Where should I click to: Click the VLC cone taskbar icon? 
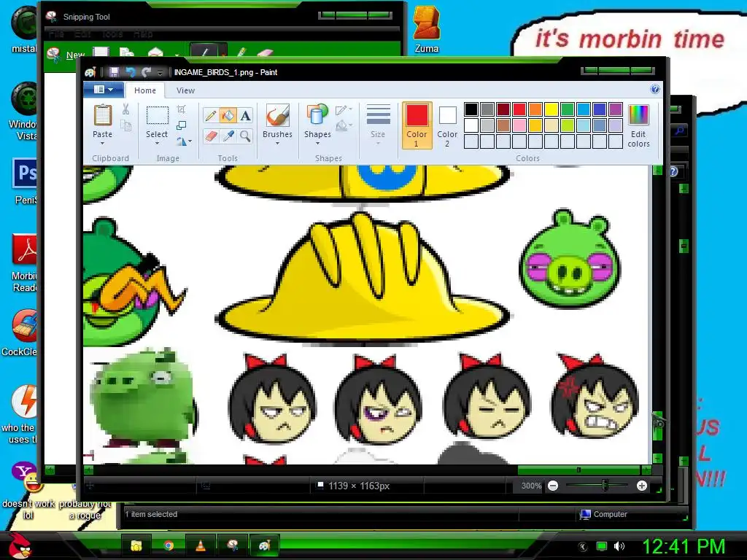pos(201,545)
